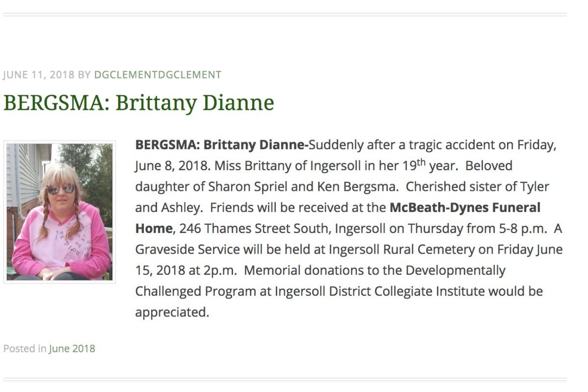Click the June 2018 category link
Viewport: 588px width, 392px height.
coord(72,348)
